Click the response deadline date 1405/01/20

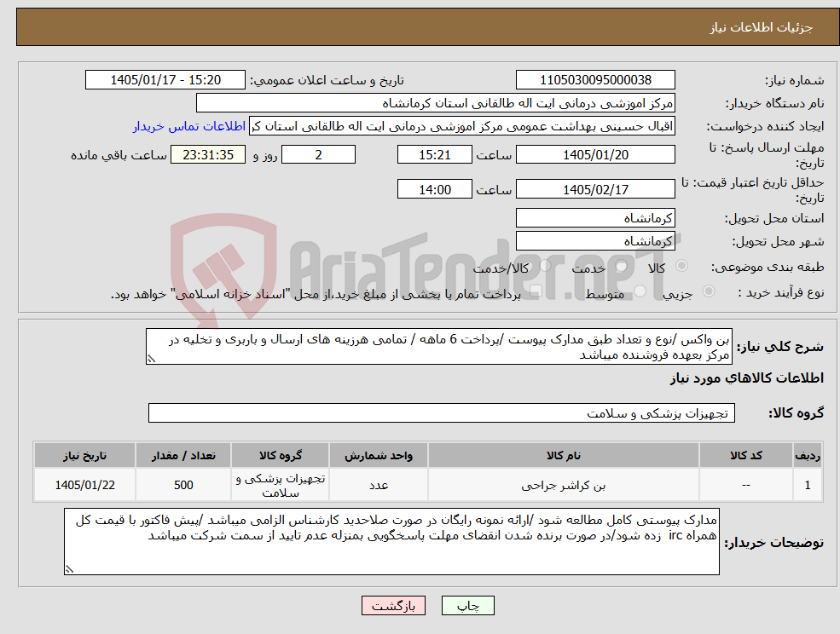pos(595,155)
